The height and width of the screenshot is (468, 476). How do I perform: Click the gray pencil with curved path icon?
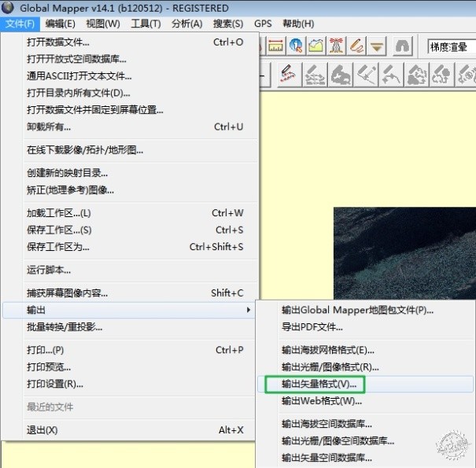(x=391, y=75)
